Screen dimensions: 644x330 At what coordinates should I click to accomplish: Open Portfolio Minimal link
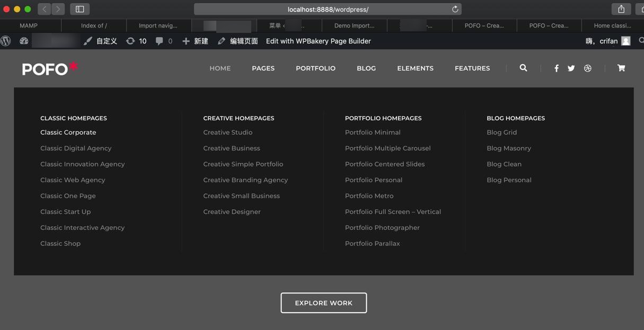click(x=373, y=132)
